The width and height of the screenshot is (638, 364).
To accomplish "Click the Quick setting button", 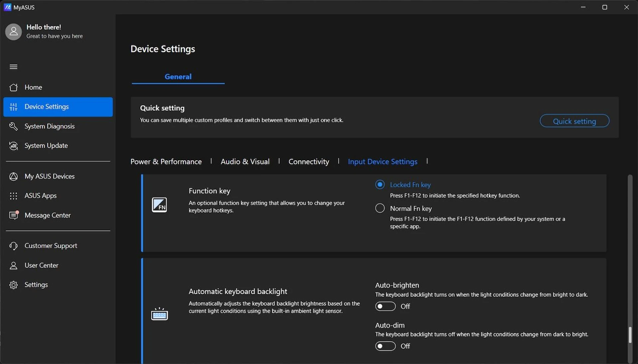I will coord(574,121).
